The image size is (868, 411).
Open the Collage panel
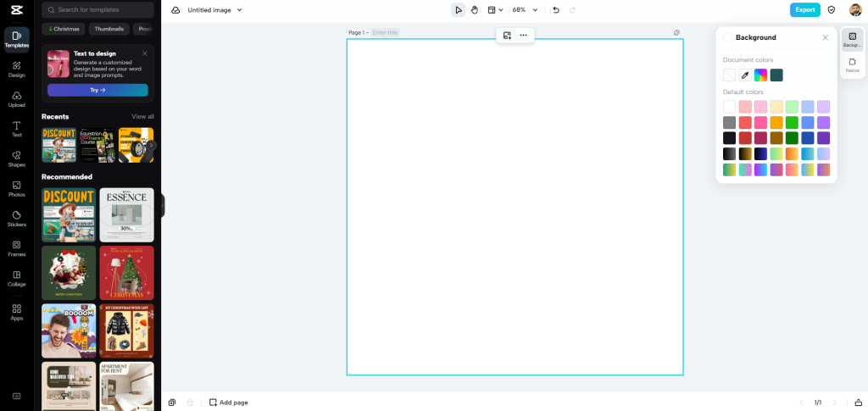[16, 279]
